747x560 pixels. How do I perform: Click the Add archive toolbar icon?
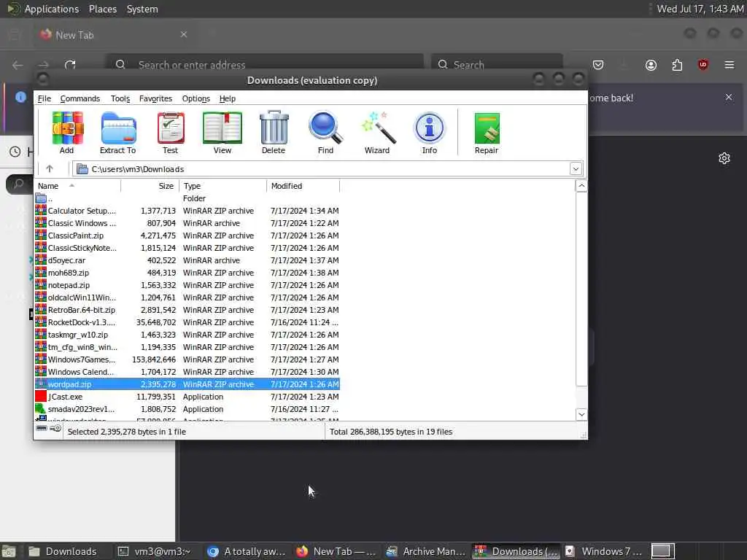point(67,132)
